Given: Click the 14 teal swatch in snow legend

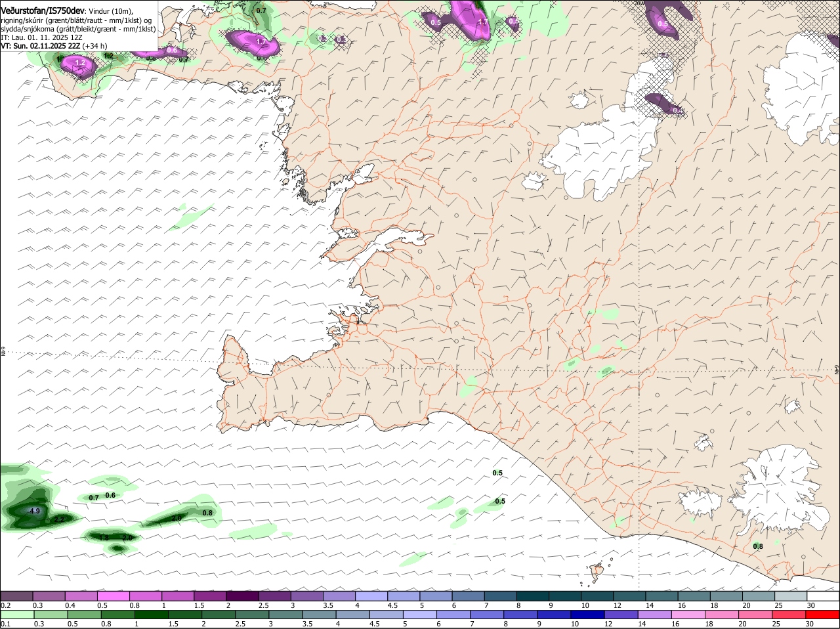Looking at the screenshot, I should click(662, 596).
